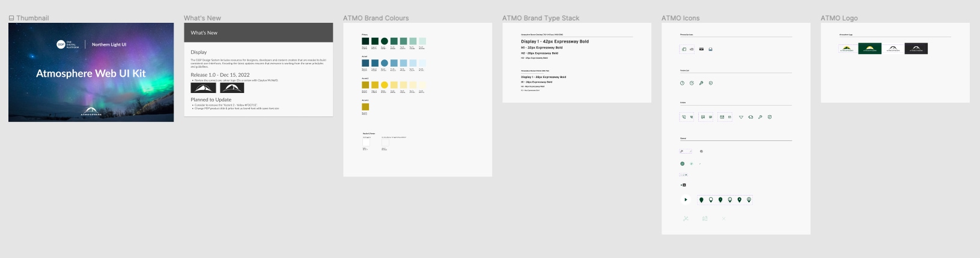Image resolution: width=980 pixels, height=258 pixels.
Task: Select the What's New frame title
Action: tap(202, 18)
